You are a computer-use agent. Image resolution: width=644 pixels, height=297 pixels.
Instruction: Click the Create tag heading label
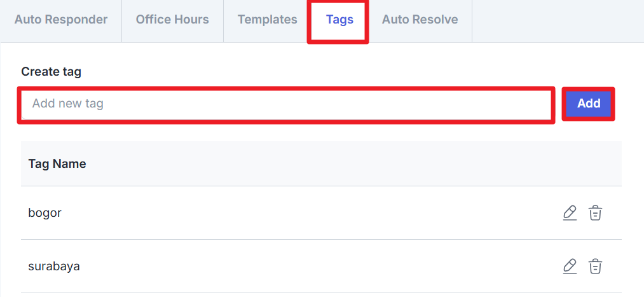pyautogui.click(x=51, y=72)
